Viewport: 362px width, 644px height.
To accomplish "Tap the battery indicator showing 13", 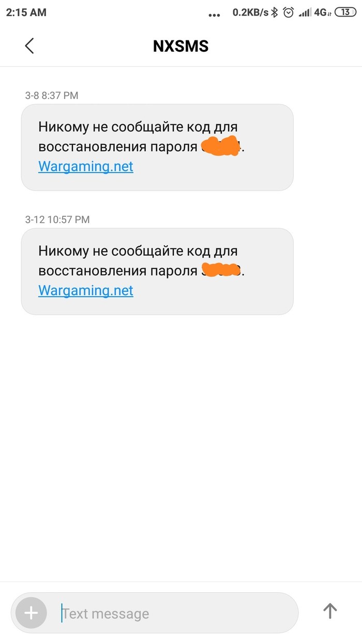I will (345, 12).
